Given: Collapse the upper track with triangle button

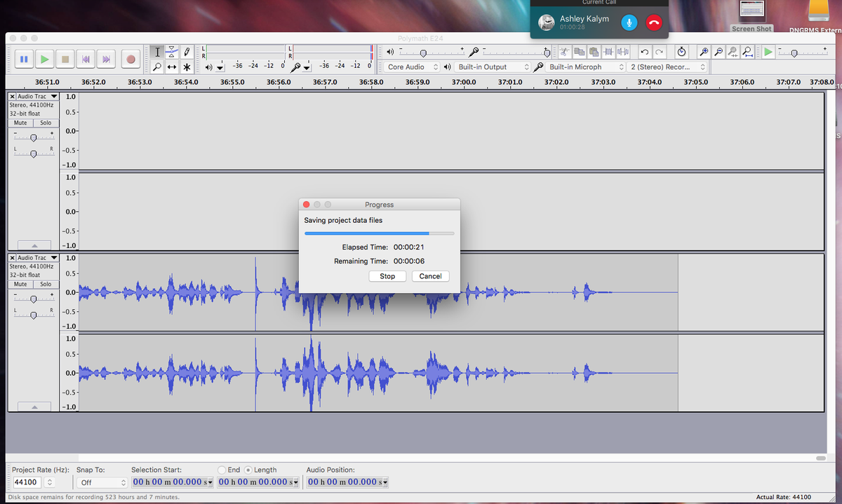Looking at the screenshot, I should [x=34, y=245].
